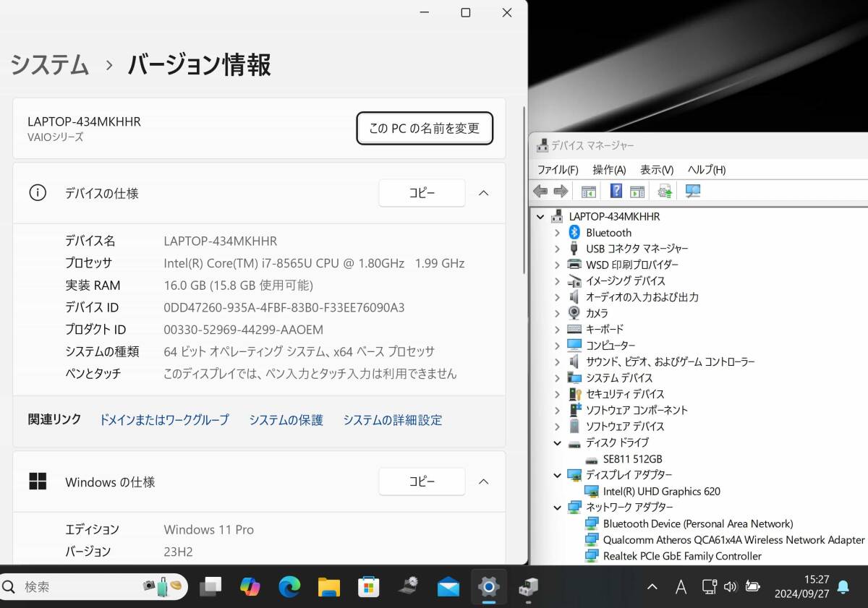The width and height of the screenshot is (868, 608).
Task: Click the 検索 box on the taskbar
Action: pyautogui.click(x=94, y=586)
